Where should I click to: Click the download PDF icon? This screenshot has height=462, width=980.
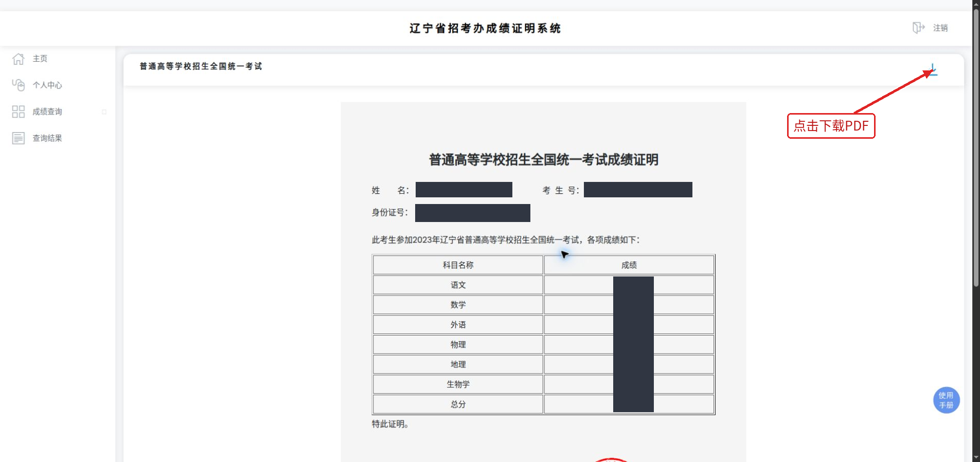[933, 70]
